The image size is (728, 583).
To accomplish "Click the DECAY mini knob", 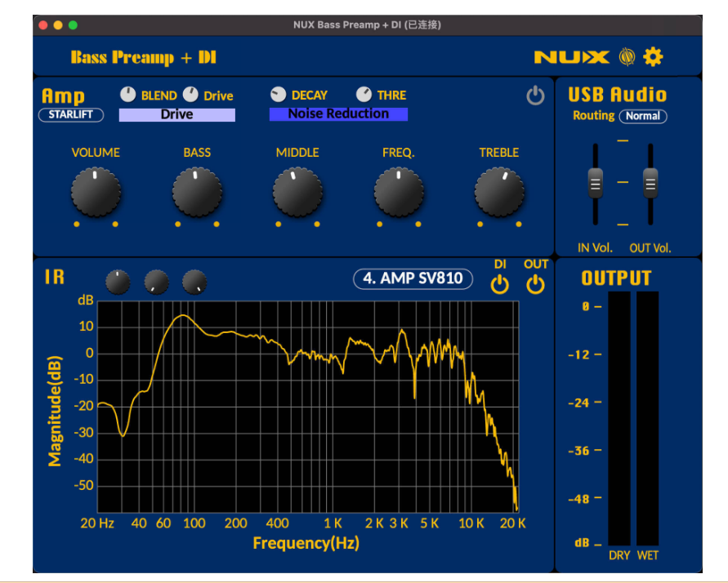I will [x=279, y=95].
